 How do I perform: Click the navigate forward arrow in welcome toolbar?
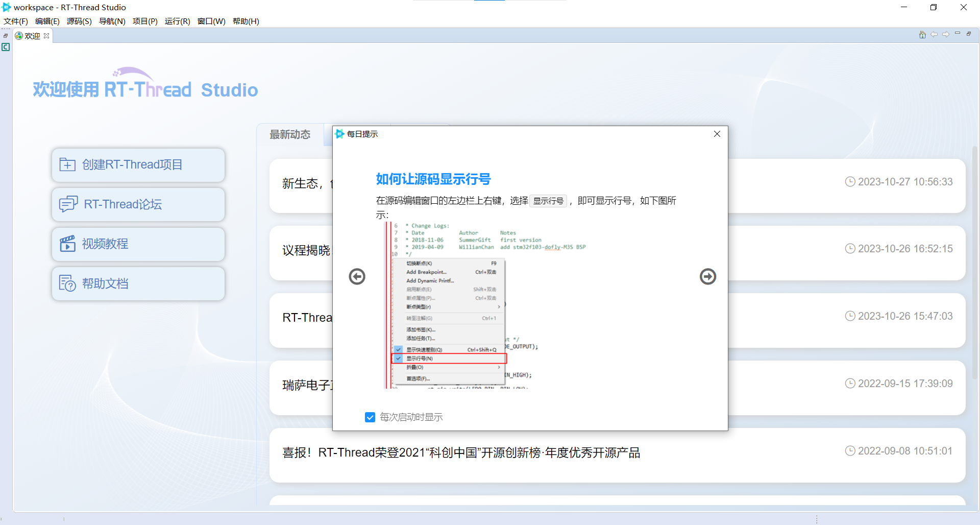tap(946, 34)
